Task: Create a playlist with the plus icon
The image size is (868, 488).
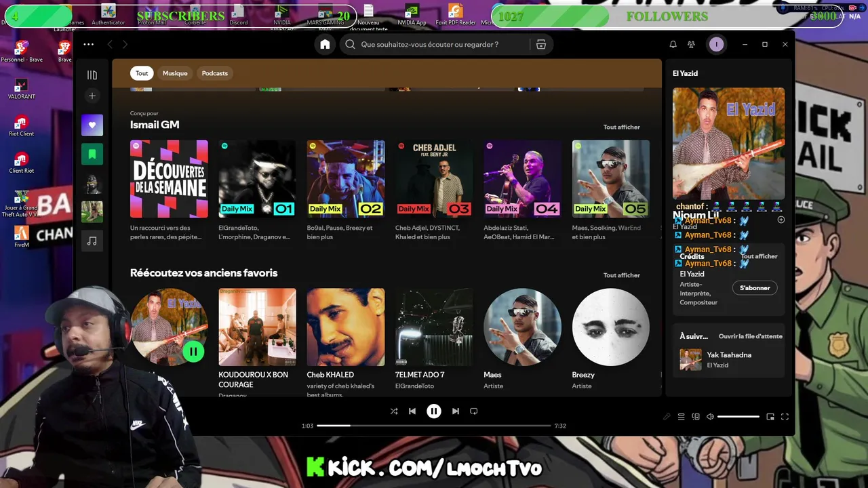Action: [x=92, y=96]
